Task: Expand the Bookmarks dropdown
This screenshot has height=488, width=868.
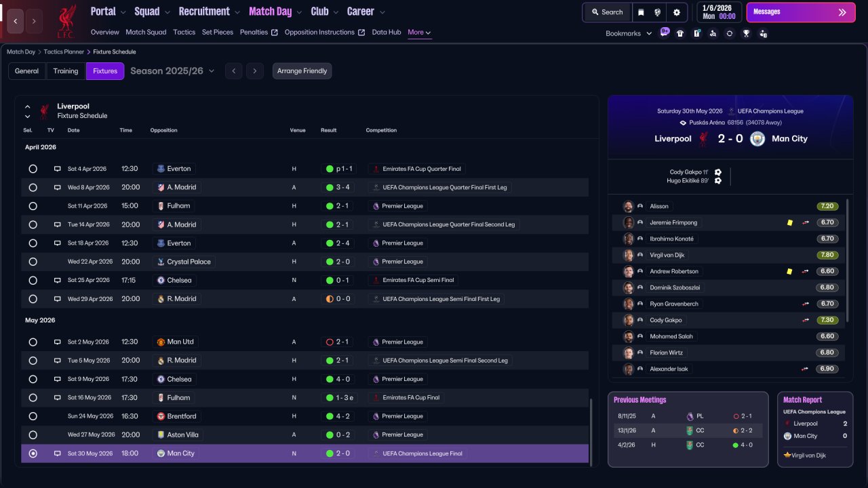Action: point(628,33)
